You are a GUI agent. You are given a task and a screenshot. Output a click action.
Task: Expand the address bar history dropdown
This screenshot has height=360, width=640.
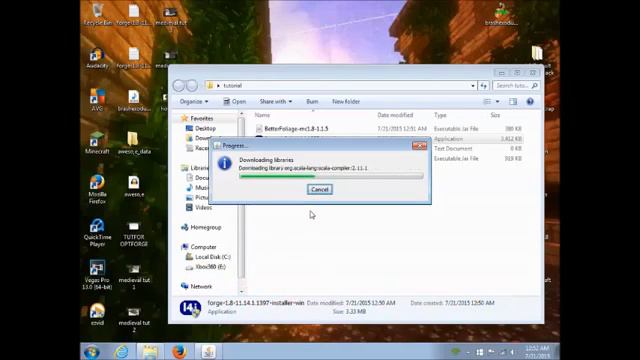pos(473,86)
